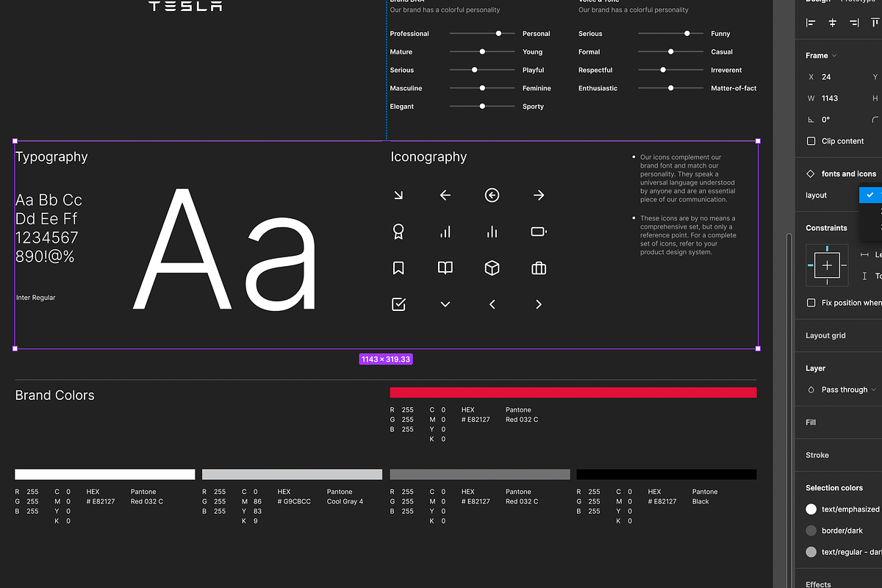Screen dimensions: 882x588
Task: Select the open book icon
Action: [x=445, y=268]
